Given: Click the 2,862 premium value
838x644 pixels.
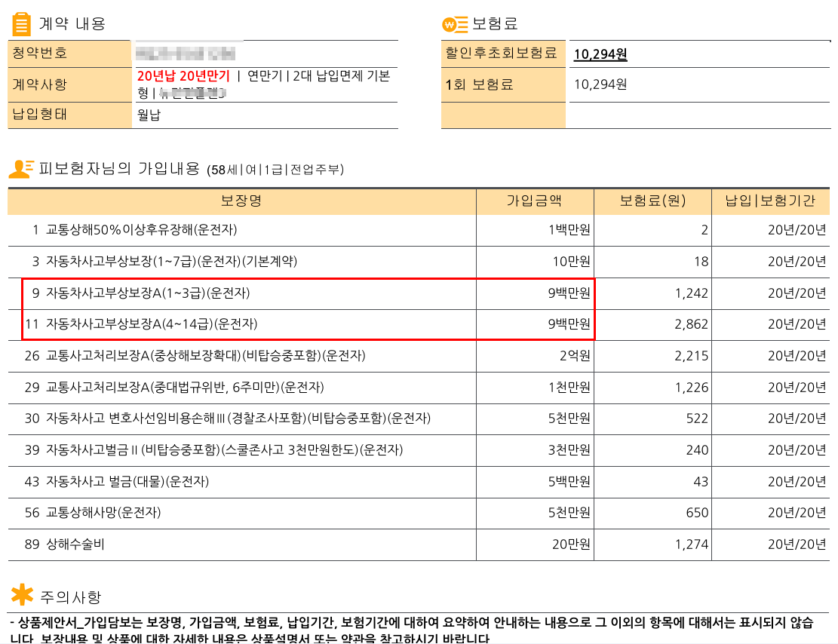Looking at the screenshot, I should coord(691,324).
